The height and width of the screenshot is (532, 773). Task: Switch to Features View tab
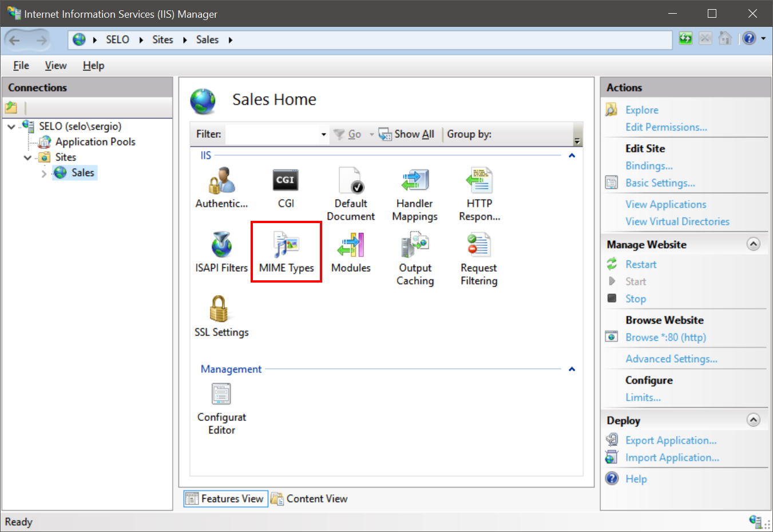pyautogui.click(x=224, y=499)
